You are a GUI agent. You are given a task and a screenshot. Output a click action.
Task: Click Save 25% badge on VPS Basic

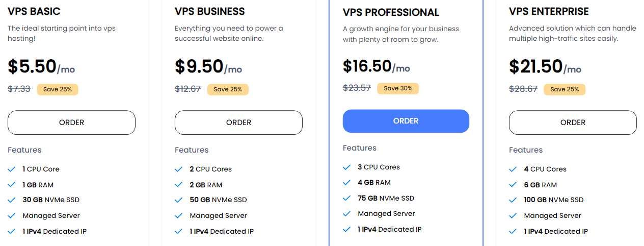[58, 89]
